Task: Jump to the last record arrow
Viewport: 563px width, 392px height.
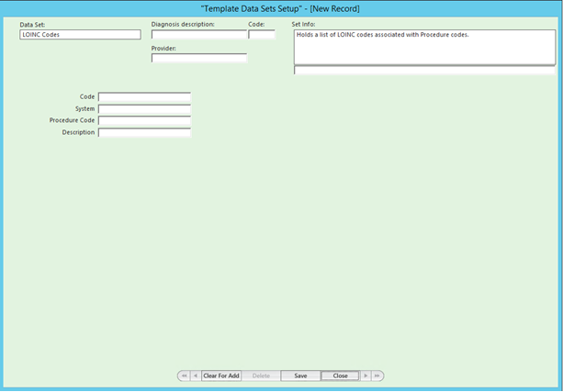Action: 377,375
